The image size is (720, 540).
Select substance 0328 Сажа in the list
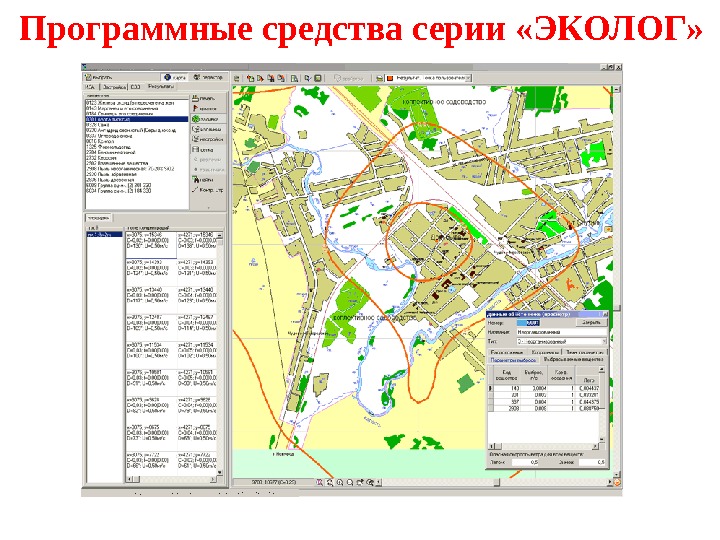(x=137, y=124)
